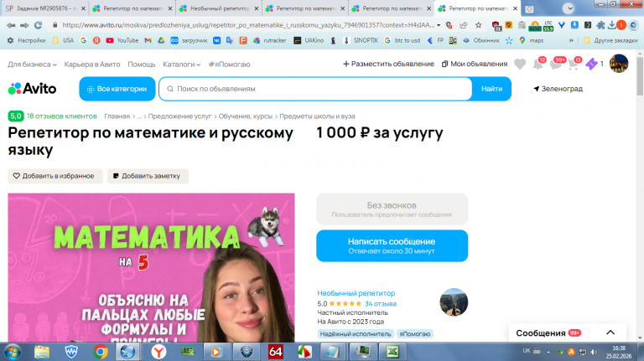Open Предметы школы и вуза breadcrumb

click(317, 116)
